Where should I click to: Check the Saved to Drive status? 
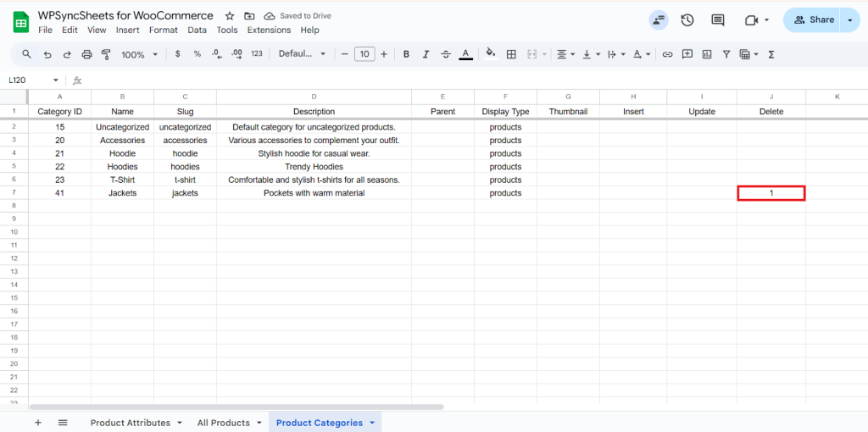click(298, 15)
